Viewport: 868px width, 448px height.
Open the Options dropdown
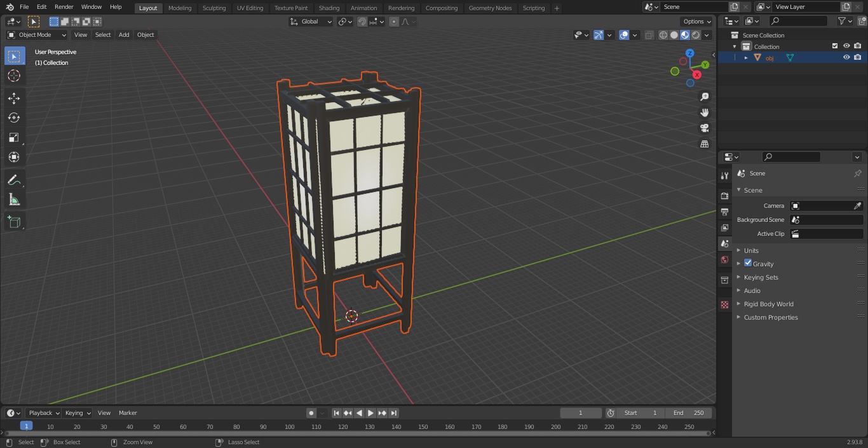click(x=697, y=22)
